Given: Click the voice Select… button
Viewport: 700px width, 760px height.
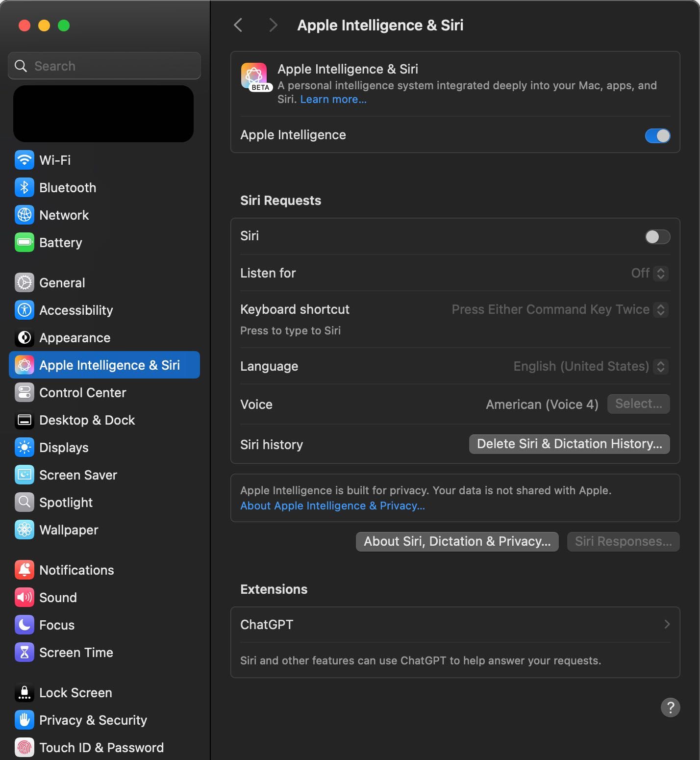Looking at the screenshot, I should coord(638,404).
